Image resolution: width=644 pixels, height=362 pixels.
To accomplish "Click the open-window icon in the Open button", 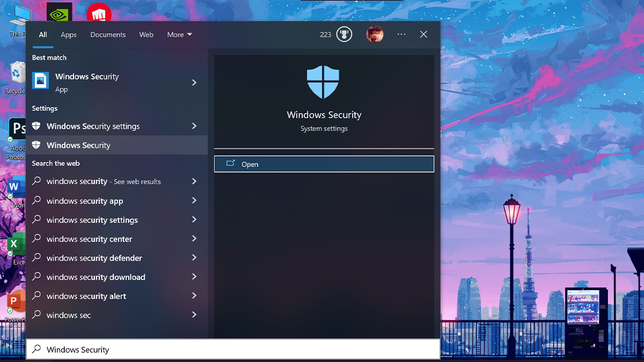I will click(x=231, y=164).
